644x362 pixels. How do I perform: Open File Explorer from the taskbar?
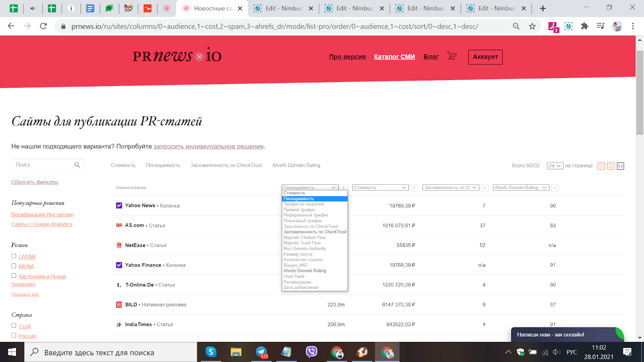pyautogui.click(x=236, y=352)
